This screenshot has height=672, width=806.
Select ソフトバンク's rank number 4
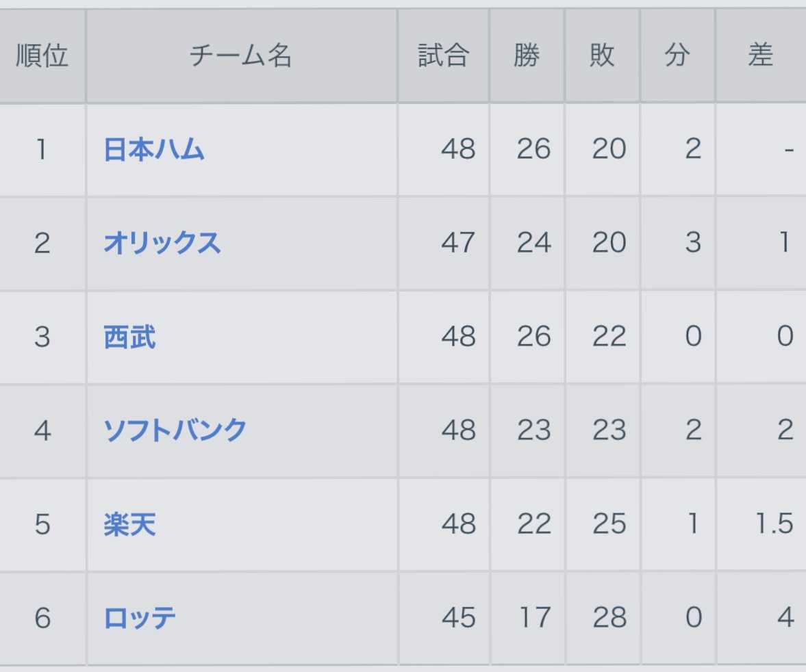[42, 431]
